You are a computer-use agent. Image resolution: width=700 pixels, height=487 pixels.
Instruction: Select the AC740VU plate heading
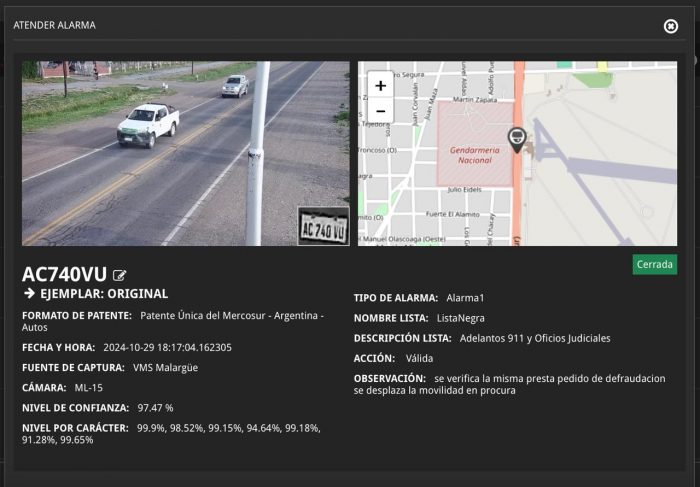coord(65,275)
